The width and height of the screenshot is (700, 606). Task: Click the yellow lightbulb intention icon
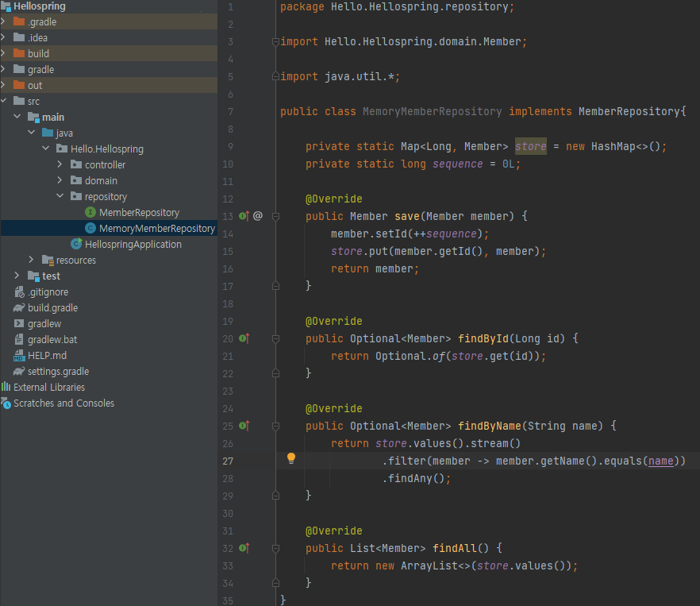coord(291,458)
